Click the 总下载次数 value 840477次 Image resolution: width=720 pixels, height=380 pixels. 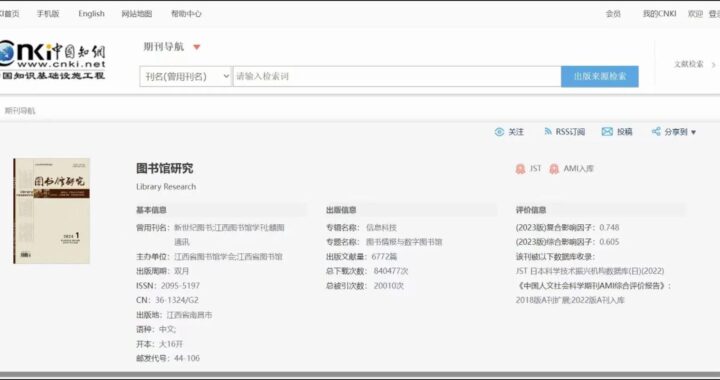pos(391,271)
